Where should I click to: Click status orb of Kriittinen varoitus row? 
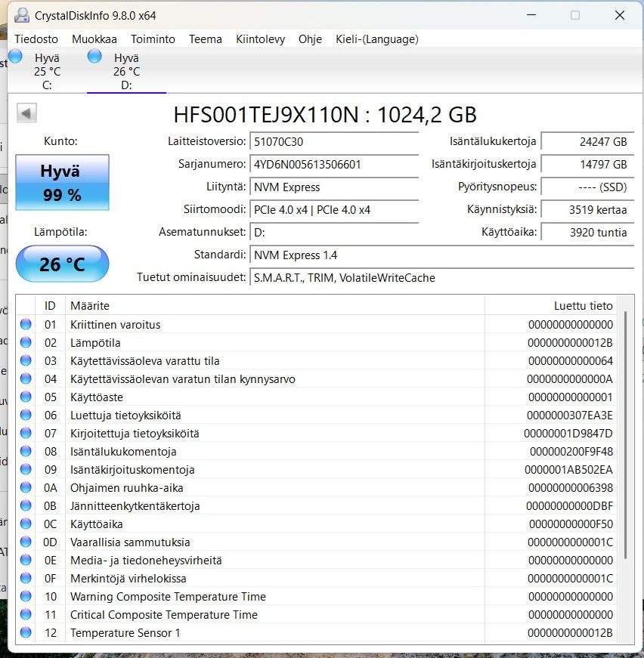(26, 324)
